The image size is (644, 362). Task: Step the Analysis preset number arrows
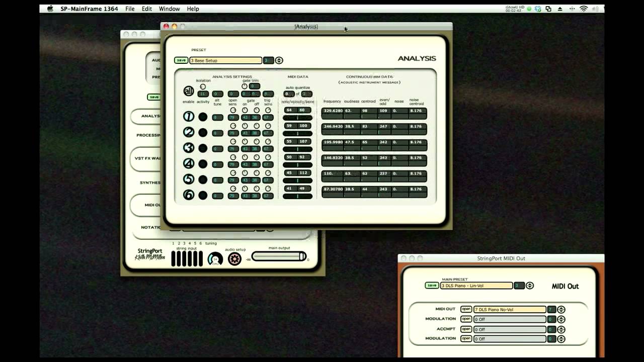click(279, 60)
